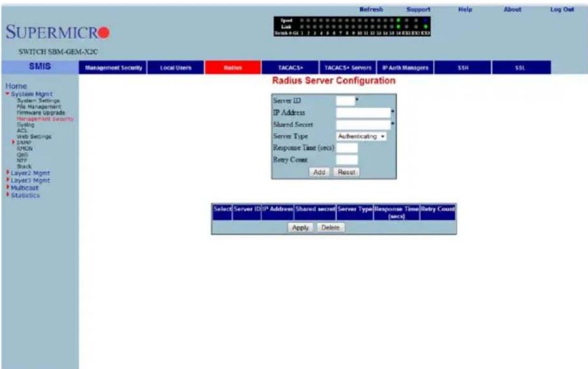Open ACL in sidebar

(x=22, y=130)
